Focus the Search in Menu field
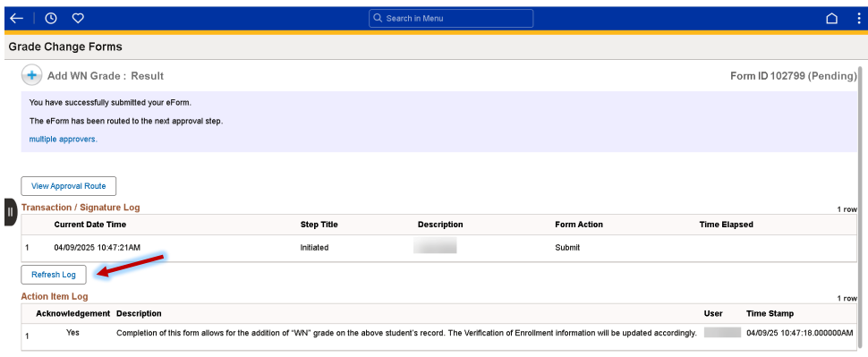The image size is (868, 357). click(x=451, y=18)
